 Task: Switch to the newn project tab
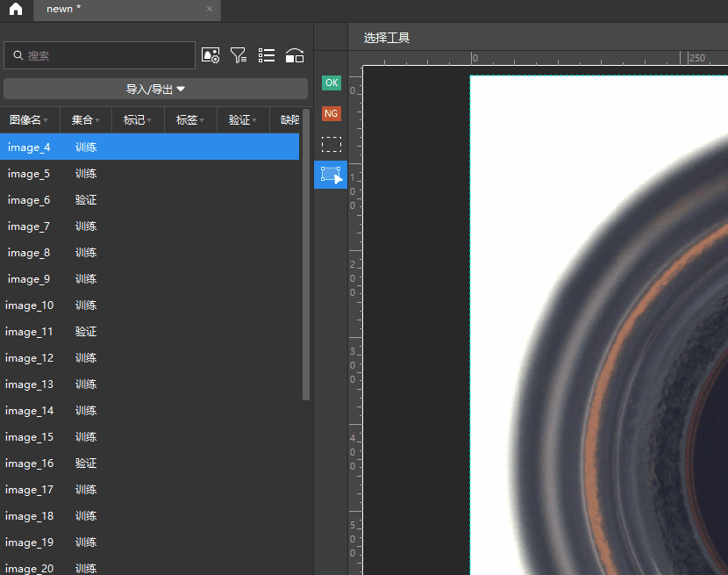[x=126, y=10]
